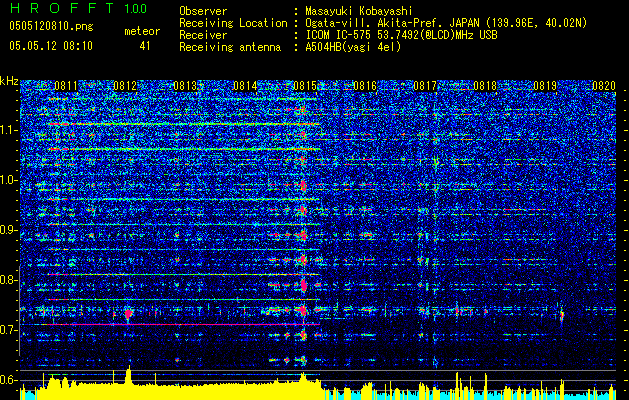629x400 pixels.
Task: Select the filename 0505120810.png
Action: pyautogui.click(x=51, y=27)
